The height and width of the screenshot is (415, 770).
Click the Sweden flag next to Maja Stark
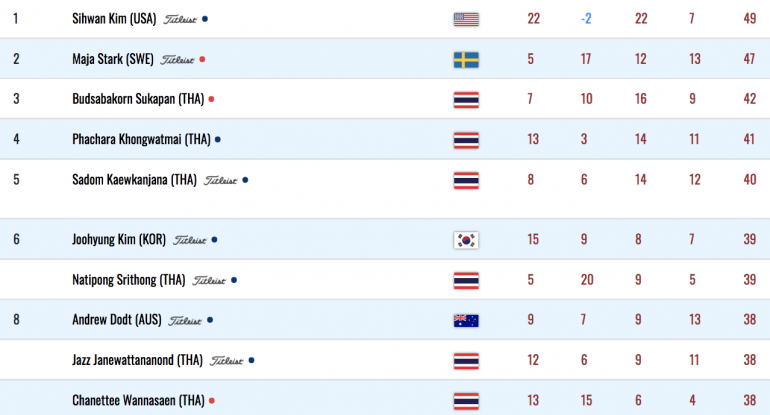pos(466,60)
